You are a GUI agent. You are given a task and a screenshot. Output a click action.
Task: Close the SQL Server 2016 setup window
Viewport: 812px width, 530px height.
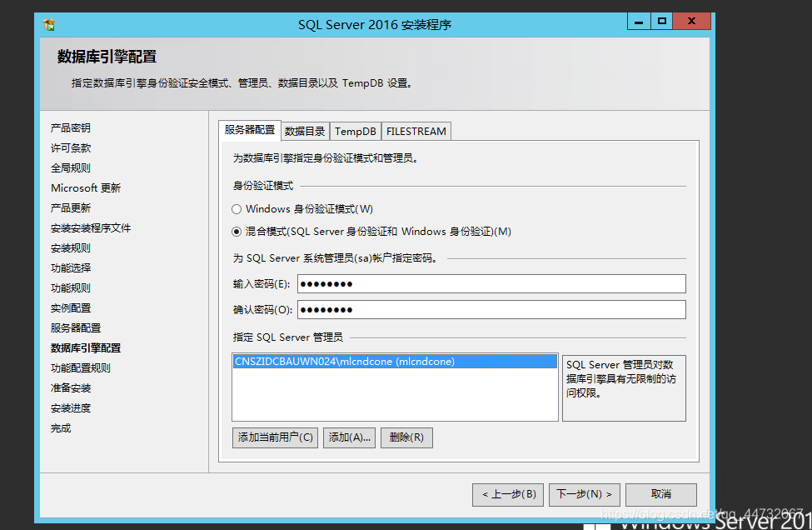click(x=691, y=21)
